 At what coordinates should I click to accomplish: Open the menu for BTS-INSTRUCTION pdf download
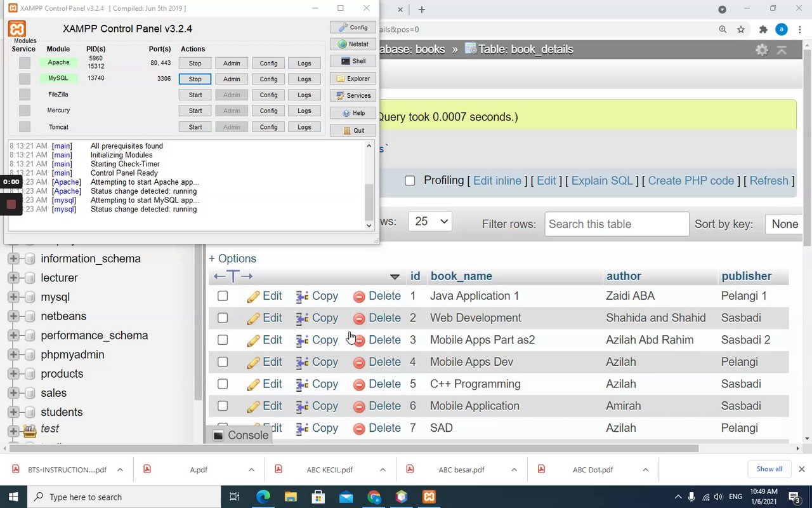pos(120,470)
